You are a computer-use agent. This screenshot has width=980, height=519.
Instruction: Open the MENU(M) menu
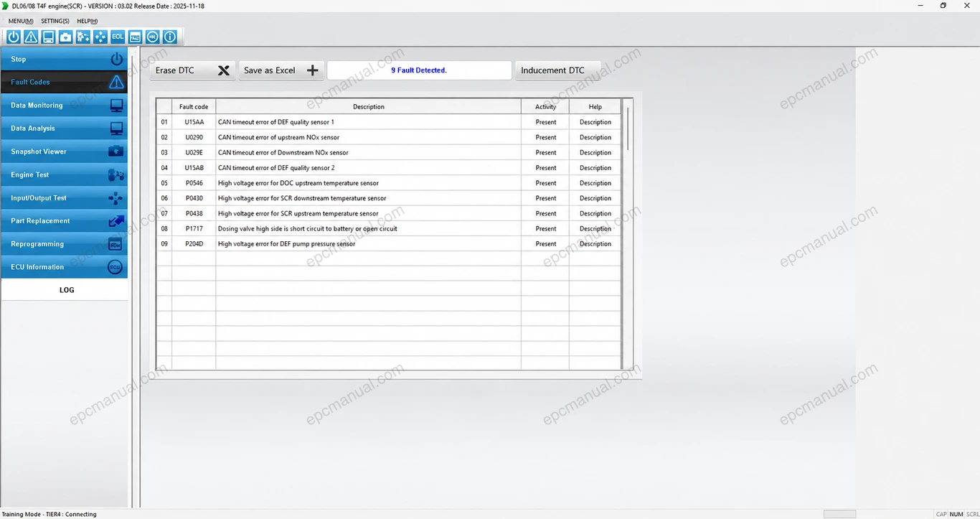pyautogui.click(x=21, y=21)
